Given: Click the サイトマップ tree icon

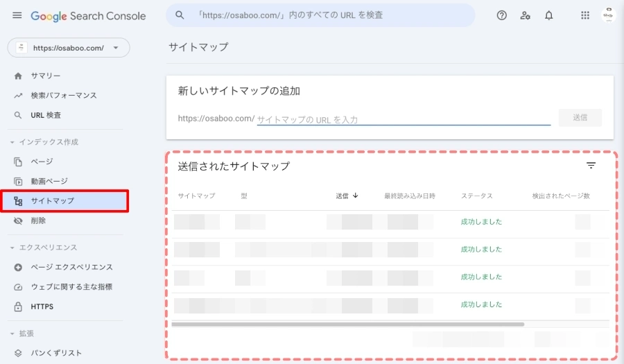Looking at the screenshot, I should click(18, 201).
